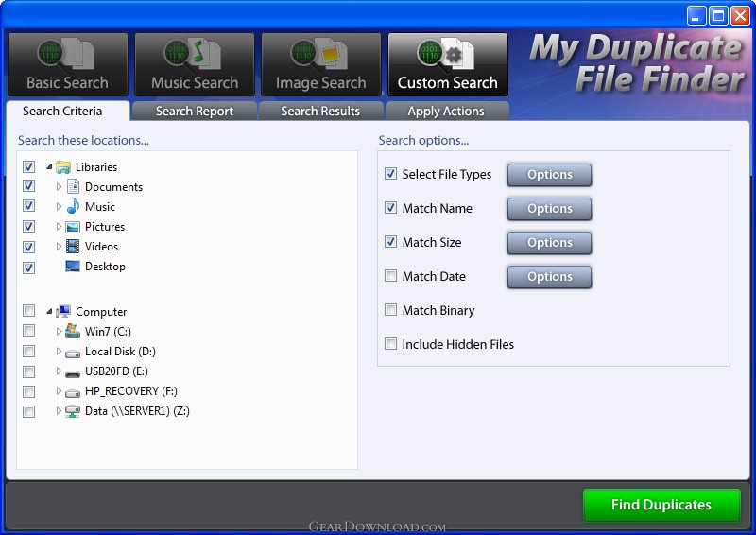Enable the Match Date option

pyautogui.click(x=390, y=275)
